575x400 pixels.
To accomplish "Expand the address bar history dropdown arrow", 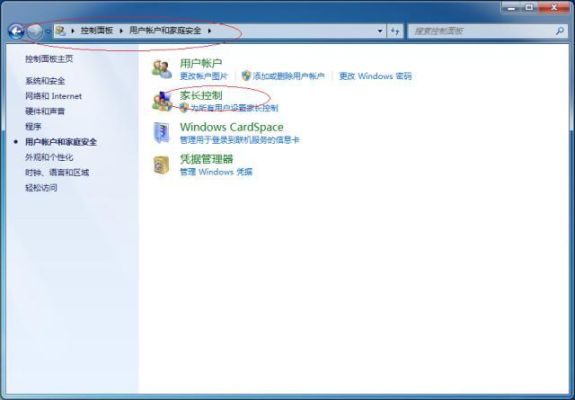I will point(380,31).
